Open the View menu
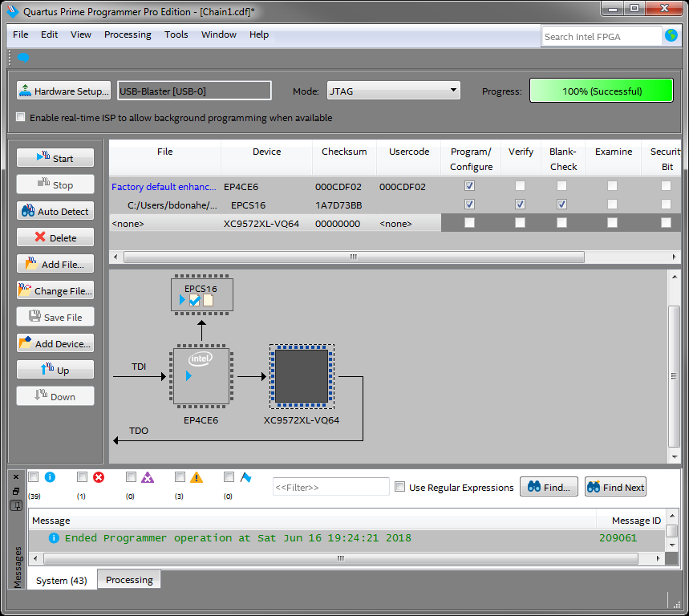The image size is (689, 616). click(81, 34)
